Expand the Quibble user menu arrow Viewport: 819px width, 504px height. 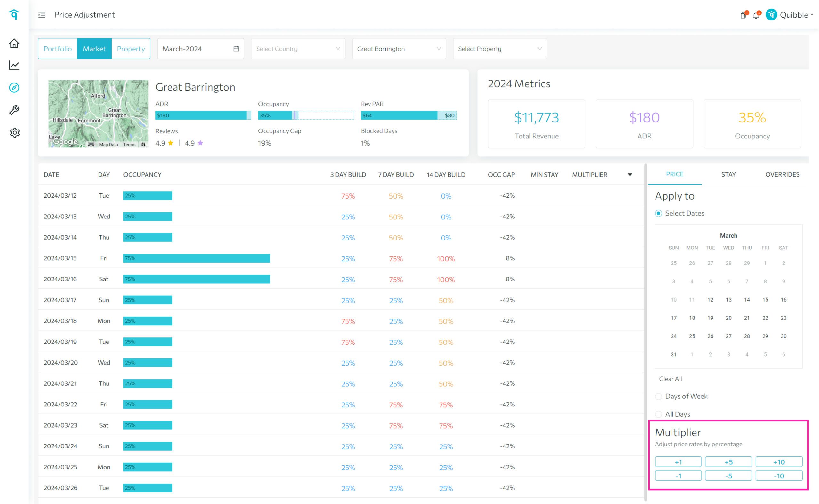pos(812,15)
